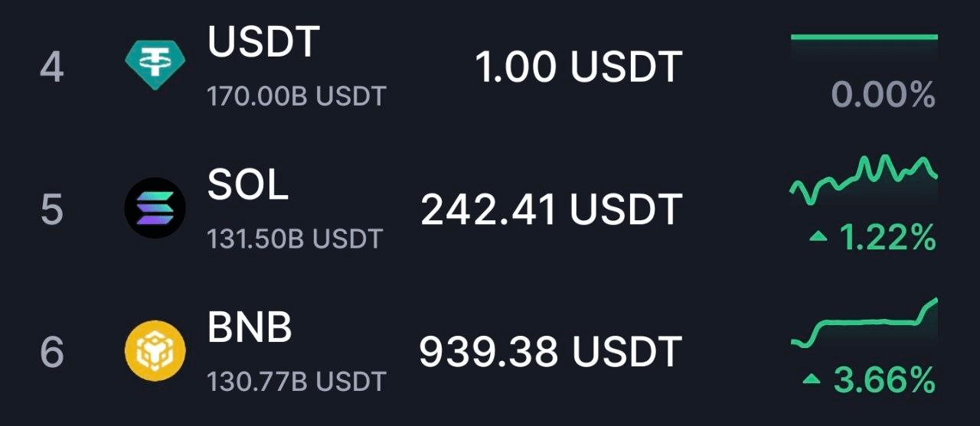Viewport: 980px width, 426px height.
Task: Tap the 0.00% change value
Action: click(884, 96)
